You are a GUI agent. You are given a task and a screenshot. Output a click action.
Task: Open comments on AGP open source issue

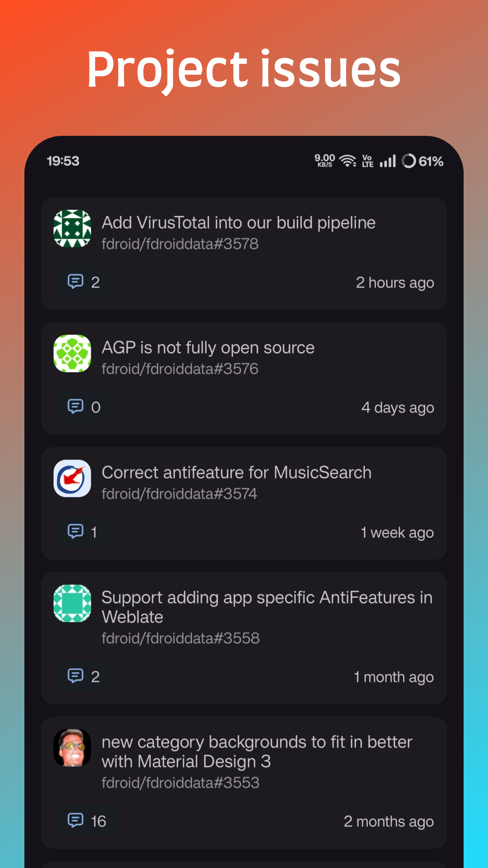click(x=83, y=407)
